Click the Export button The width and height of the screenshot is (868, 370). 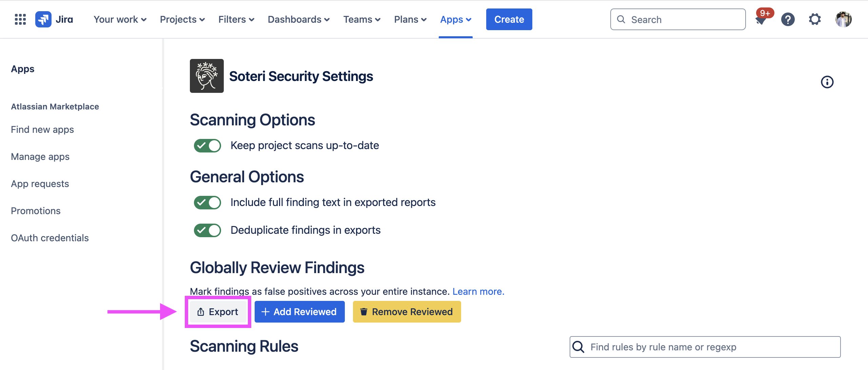click(218, 312)
